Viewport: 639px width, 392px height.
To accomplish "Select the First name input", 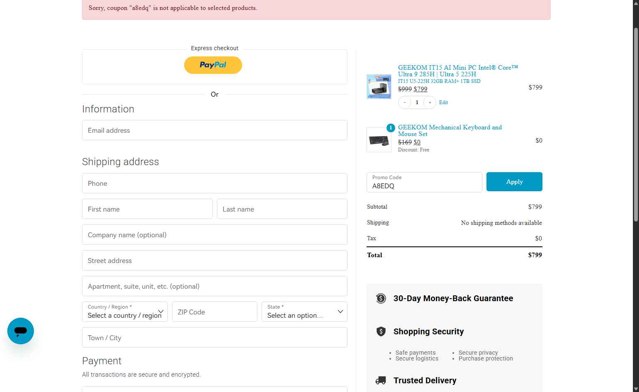I will point(147,209).
